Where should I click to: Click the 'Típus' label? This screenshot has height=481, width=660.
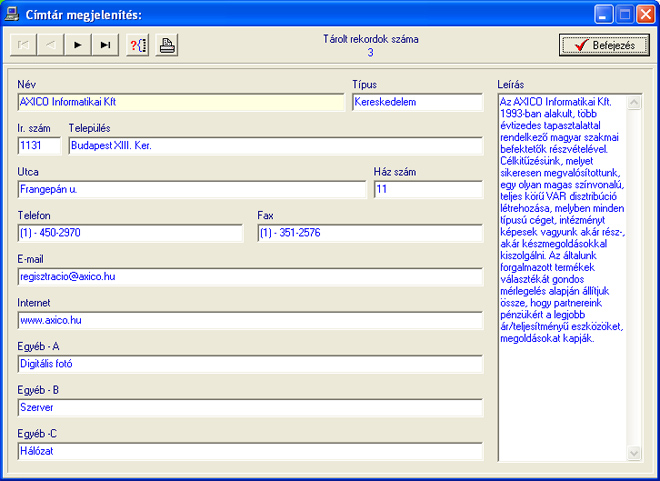click(x=365, y=84)
